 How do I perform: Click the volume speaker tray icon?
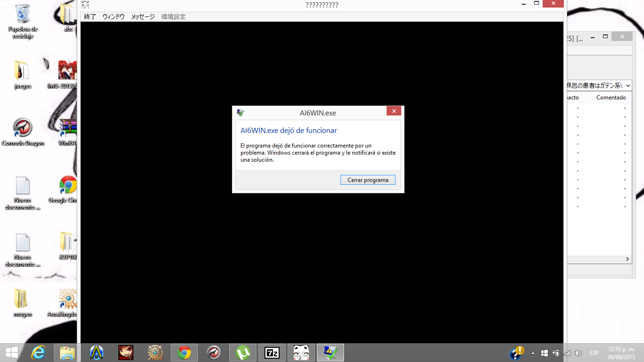click(578, 353)
